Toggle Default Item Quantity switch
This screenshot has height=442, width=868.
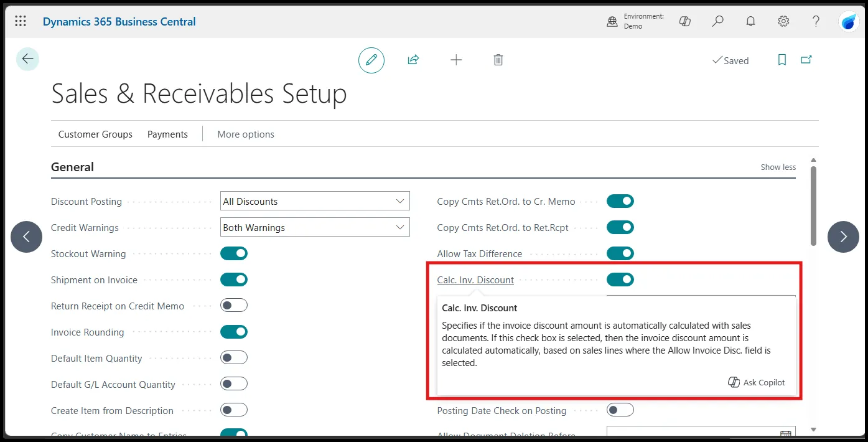coord(234,358)
